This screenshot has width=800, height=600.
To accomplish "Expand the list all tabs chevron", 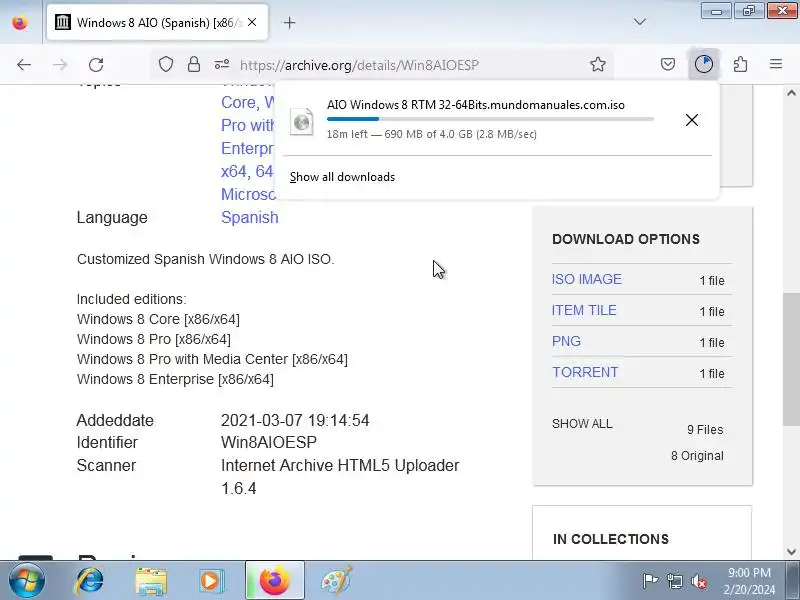I will (640, 22).
